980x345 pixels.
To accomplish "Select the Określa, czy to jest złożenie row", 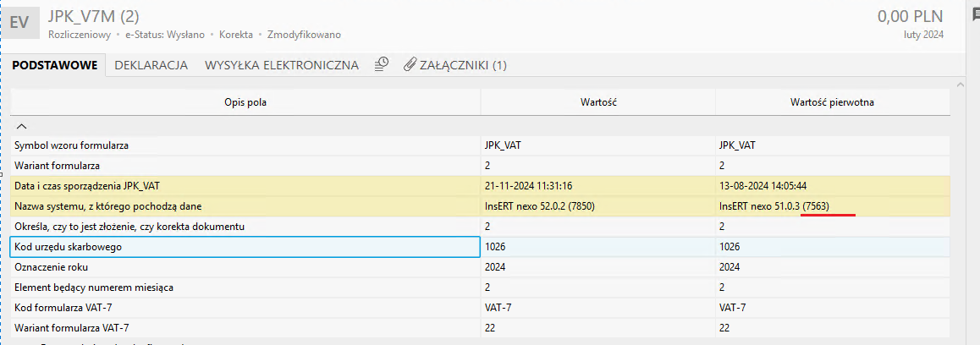I will (x=480, y=227).
